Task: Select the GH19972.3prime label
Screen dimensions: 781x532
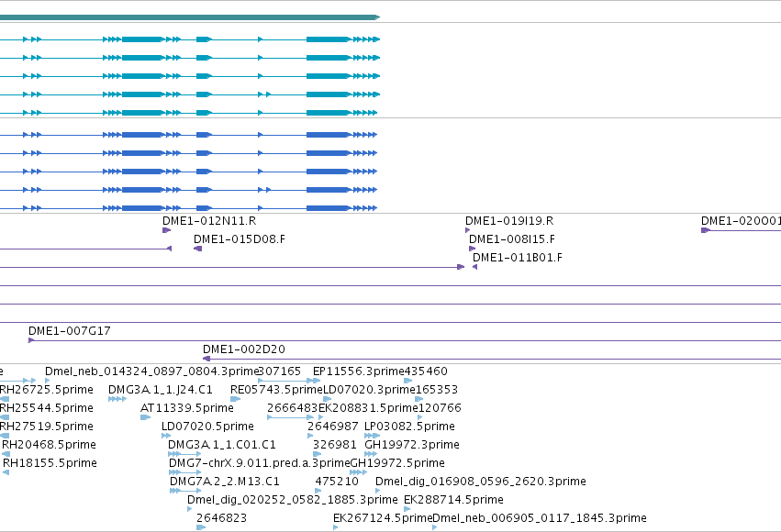Action: click(412, 445)
